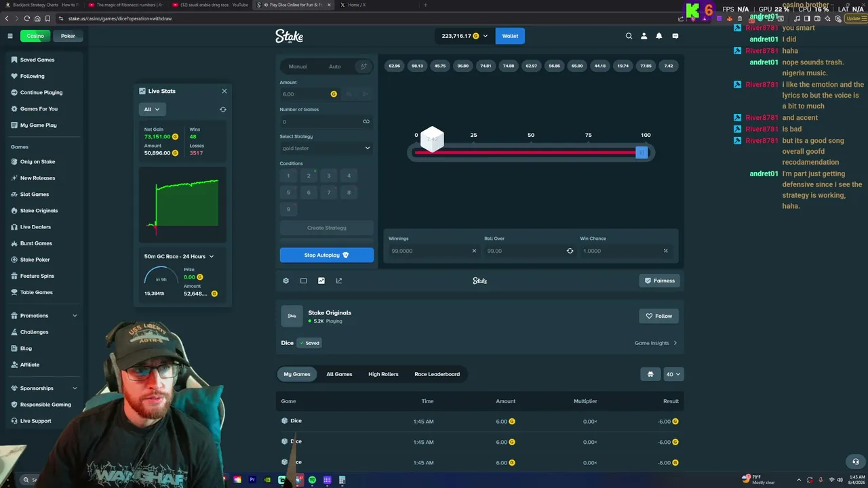The image size is (868, 488).
Task: Open the site search magnifier icon
Action: pyautogui.click(x=629, y=36)
